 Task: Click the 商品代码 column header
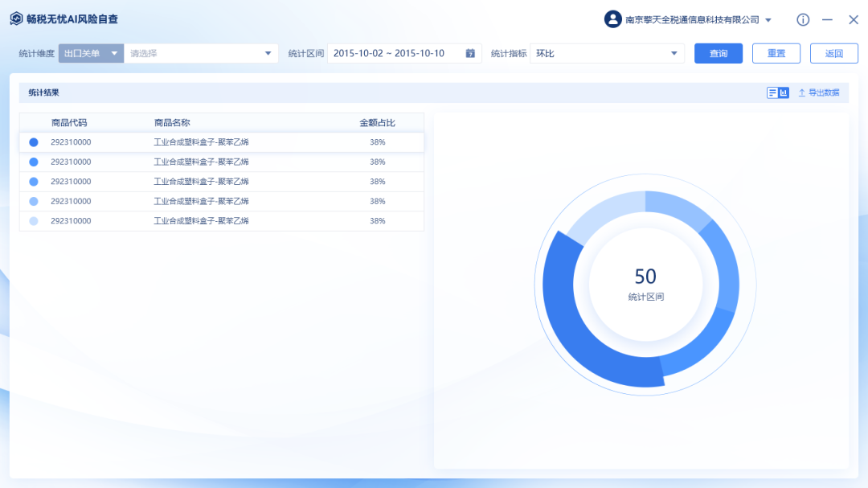(x=69, y=122)
